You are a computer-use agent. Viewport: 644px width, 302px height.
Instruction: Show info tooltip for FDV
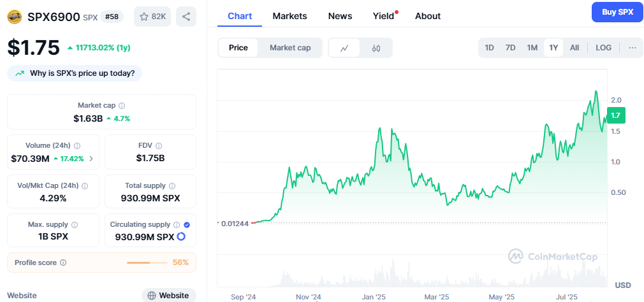tap(159, 146)
